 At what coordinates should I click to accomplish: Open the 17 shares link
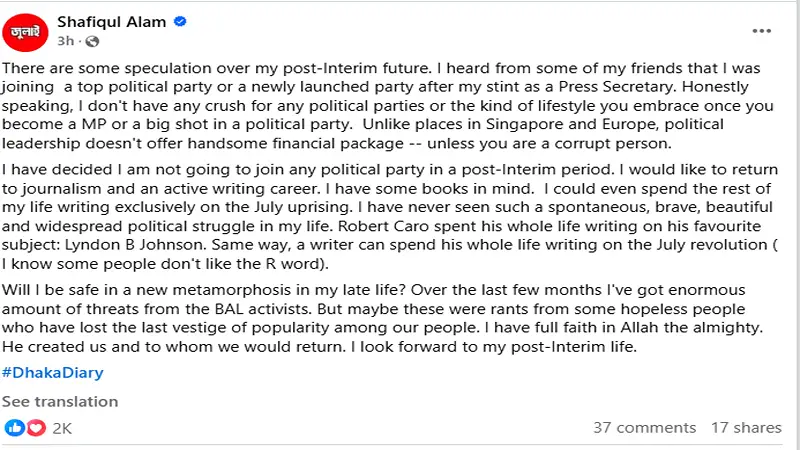tap(746, 428)
